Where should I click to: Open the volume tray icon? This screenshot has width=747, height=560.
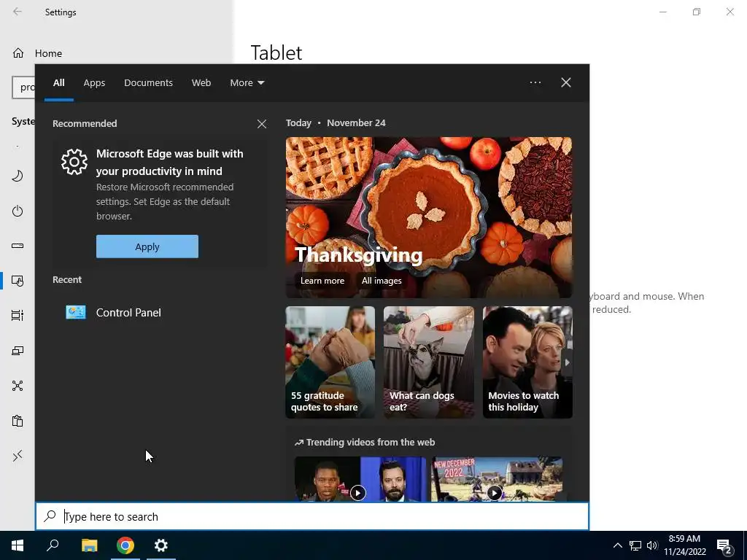652,545
